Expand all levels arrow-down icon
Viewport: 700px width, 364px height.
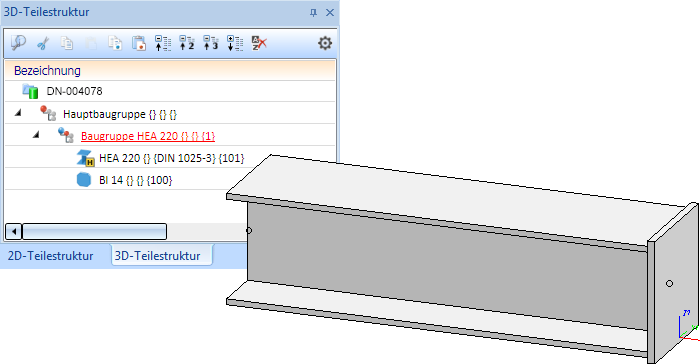(235, 43)
